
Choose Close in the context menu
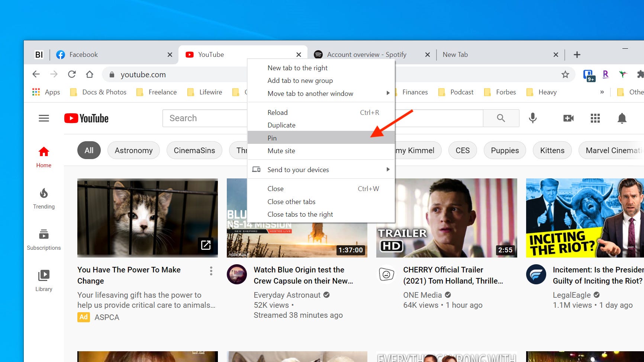[x=321, y=188]
